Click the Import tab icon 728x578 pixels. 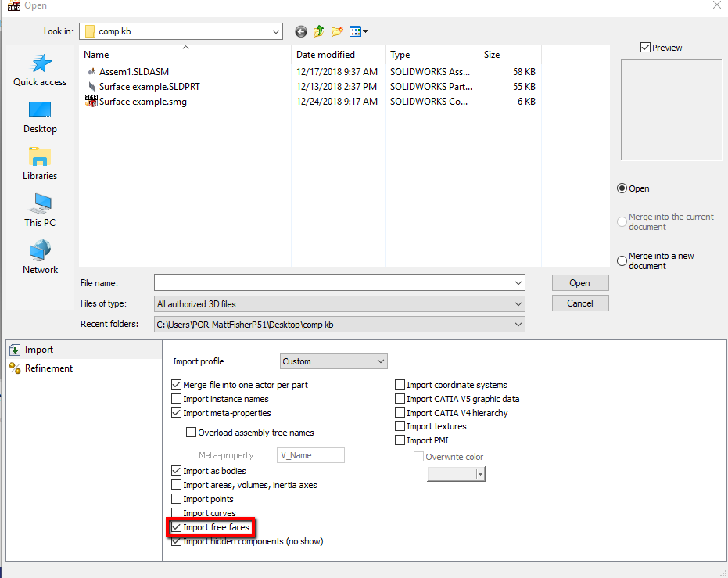coord(15,350)
